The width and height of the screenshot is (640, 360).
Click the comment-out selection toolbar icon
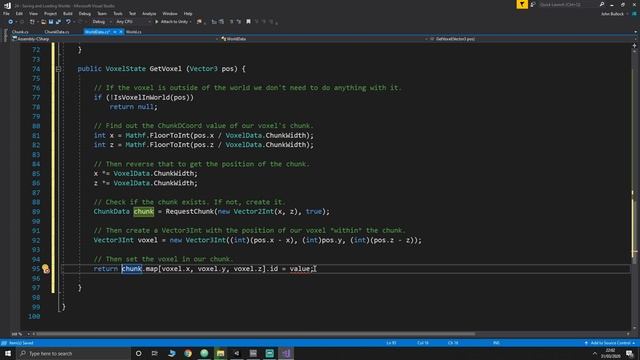pos(231,22)
